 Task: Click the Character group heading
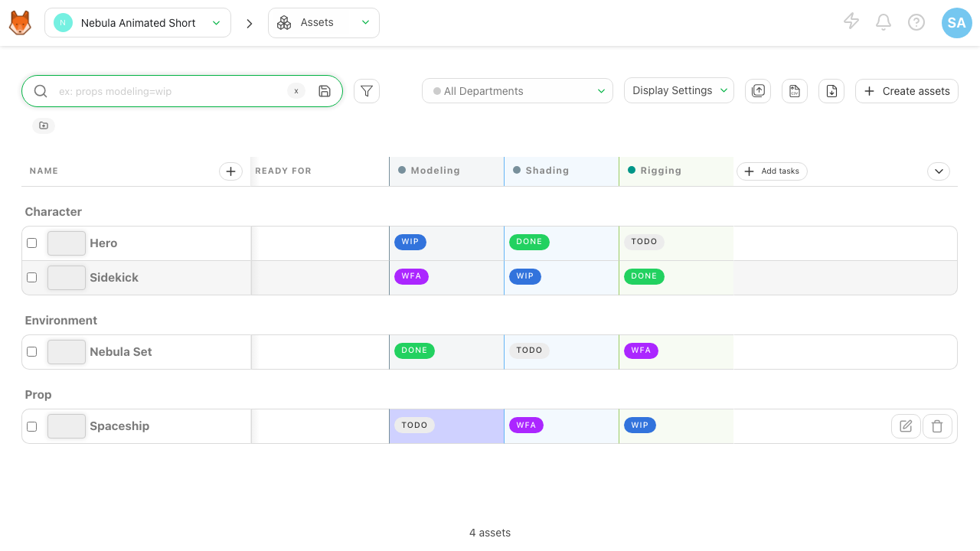(54, 212)
